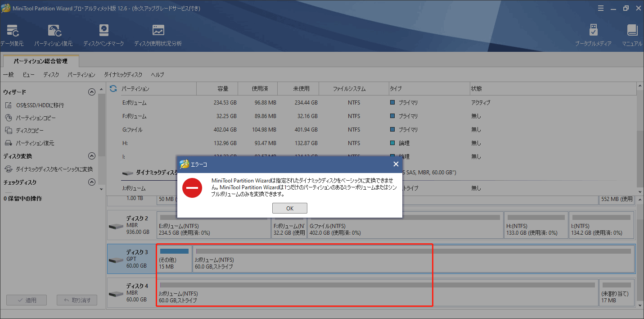Launch the パーティション復元 toolbar icon
This screenshot has width=644, height=319.
(x=54, y=35)
